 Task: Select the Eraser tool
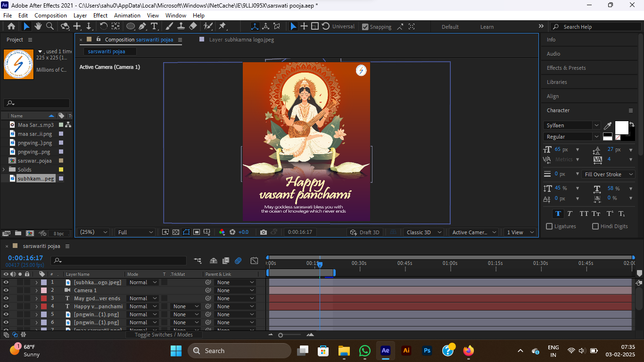coord(193,26)
